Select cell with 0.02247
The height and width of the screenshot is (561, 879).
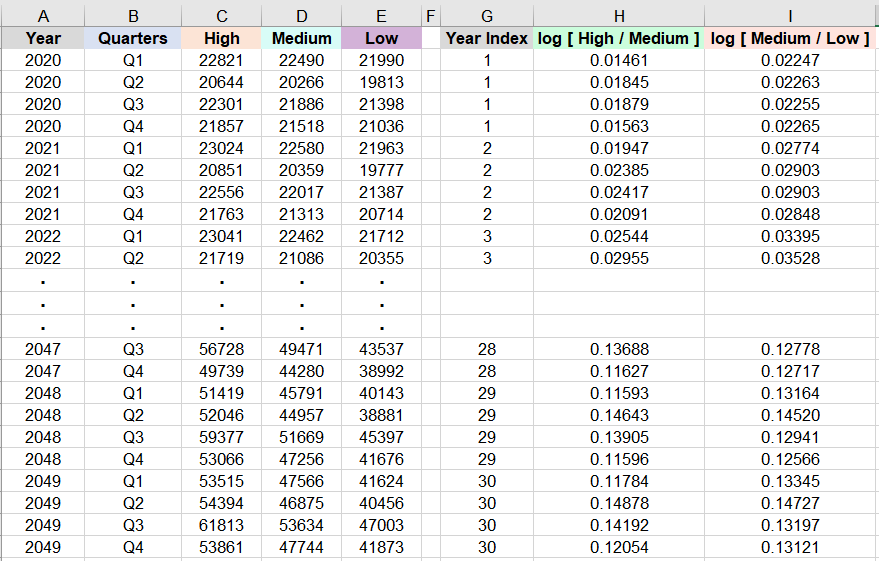pyautogui.click(x=790, y=60)
